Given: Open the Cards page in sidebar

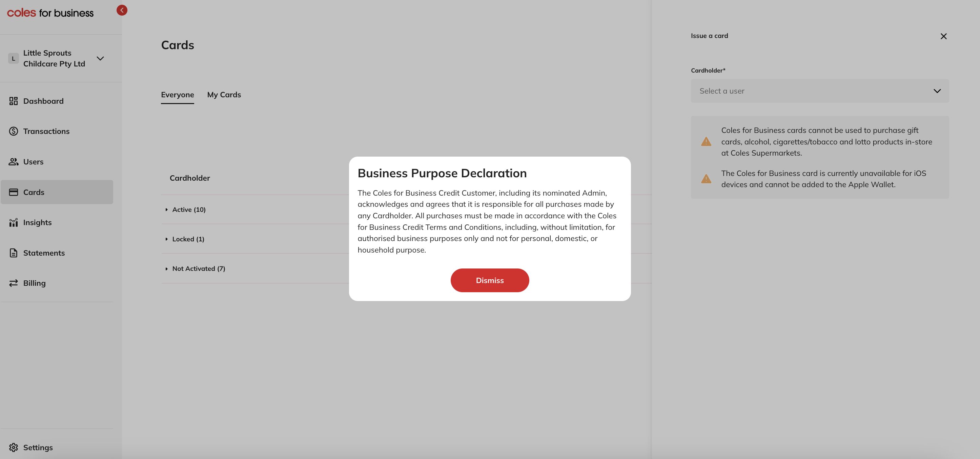Looking at the screenshot, I should click(x=34, y=192).
